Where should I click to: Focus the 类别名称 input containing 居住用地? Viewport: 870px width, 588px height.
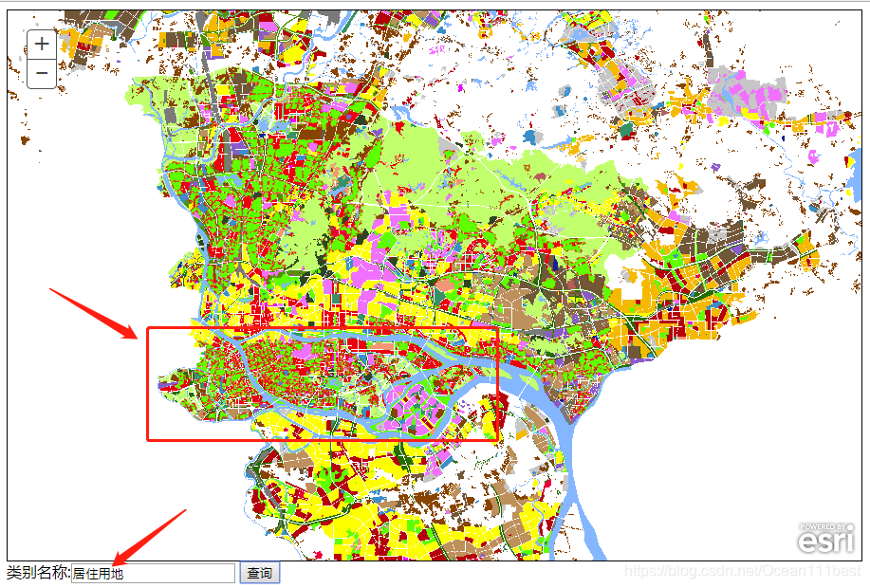(153, 573)
